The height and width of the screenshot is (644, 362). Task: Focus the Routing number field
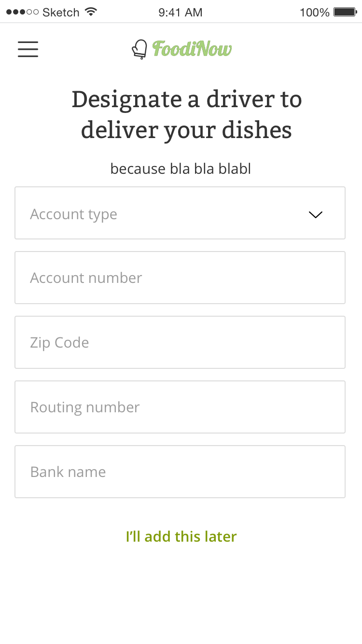[x=180, y=407]
